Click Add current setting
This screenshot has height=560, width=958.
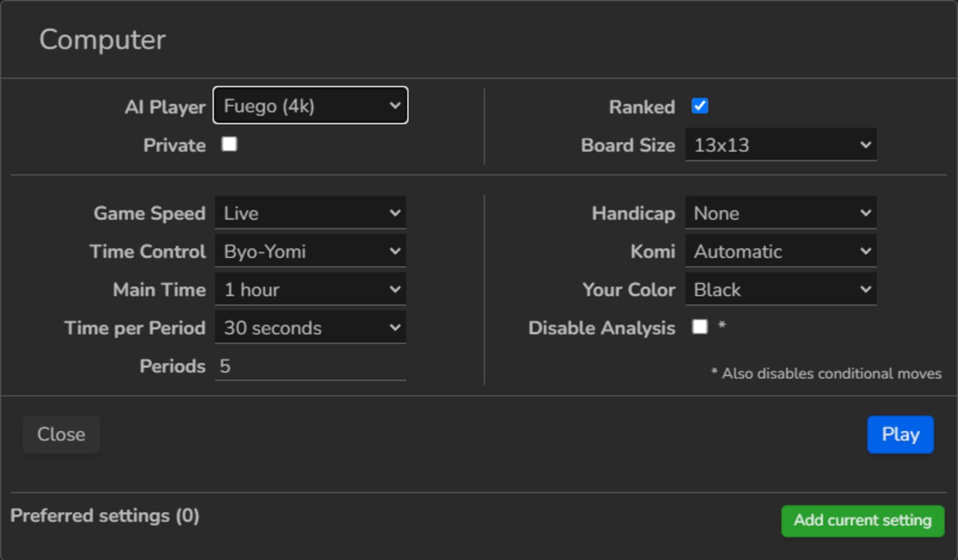[862, 521]
